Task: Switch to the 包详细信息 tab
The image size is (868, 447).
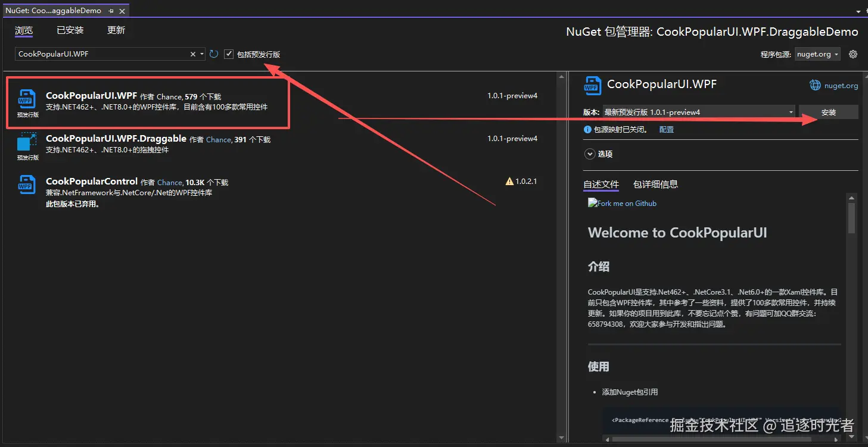Action: 655,185
